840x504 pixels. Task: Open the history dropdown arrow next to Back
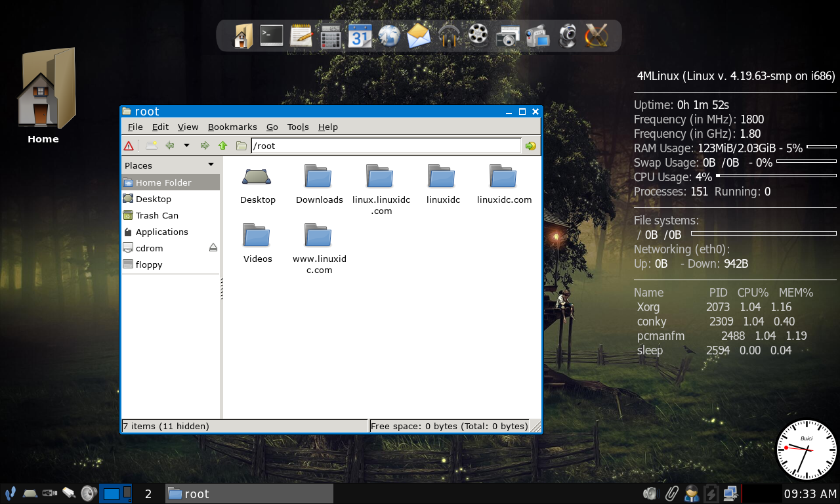(x=186, y=146)
